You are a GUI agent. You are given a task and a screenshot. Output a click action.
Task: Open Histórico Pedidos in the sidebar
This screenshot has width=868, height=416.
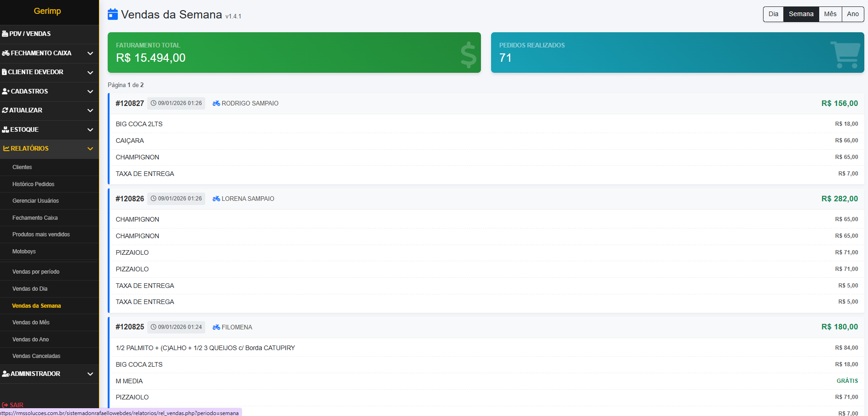click(x=49, y=184)
